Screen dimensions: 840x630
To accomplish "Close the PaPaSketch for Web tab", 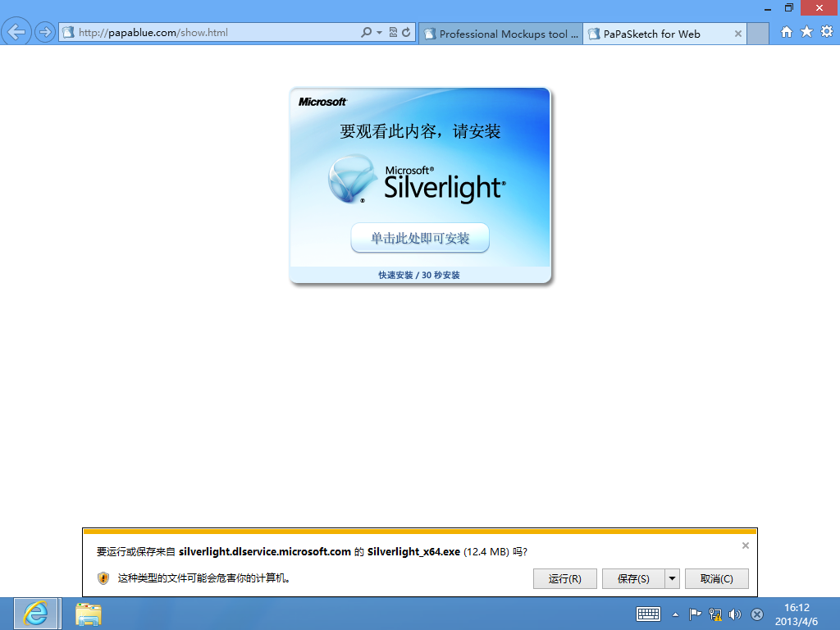I will point(738,34).
